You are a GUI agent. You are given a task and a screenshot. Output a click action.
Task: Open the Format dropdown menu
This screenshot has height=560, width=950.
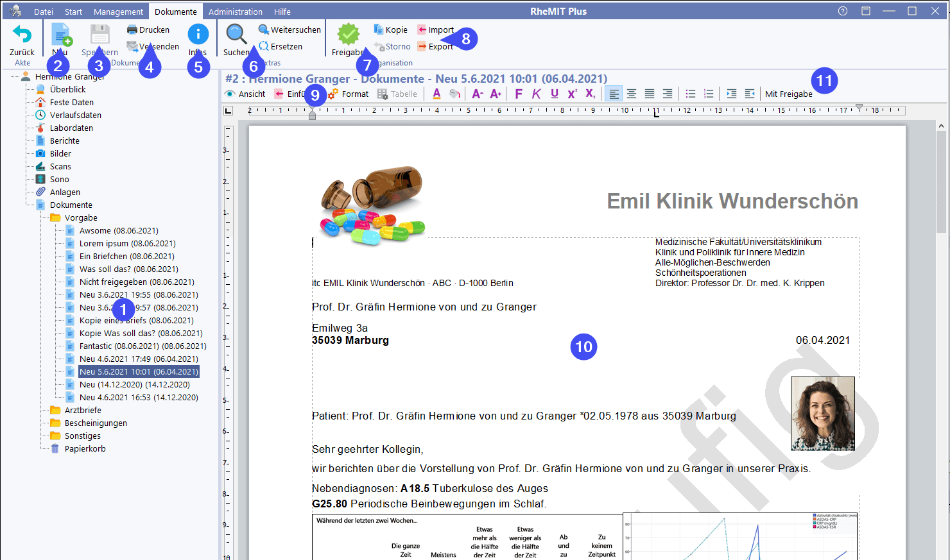click(349, 94)
